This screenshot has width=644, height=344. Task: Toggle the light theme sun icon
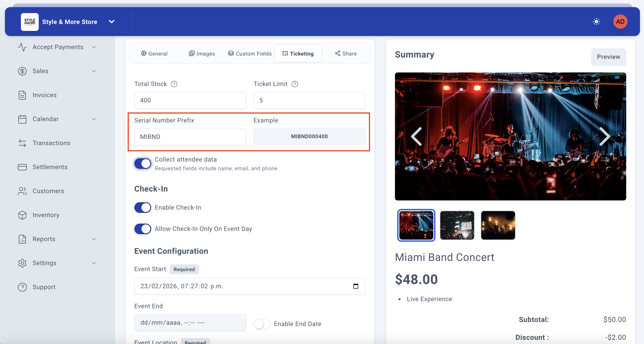tap(596, 22)
